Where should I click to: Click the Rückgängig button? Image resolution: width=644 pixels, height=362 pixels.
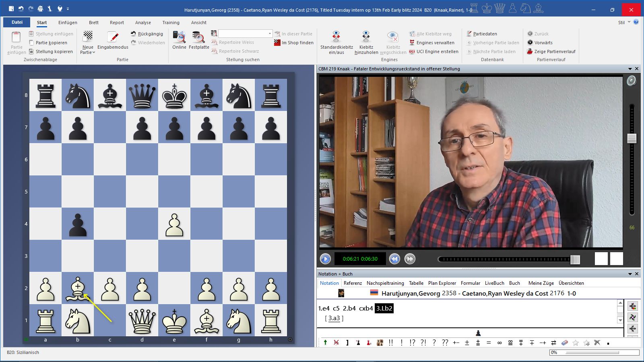click(147, 34)
